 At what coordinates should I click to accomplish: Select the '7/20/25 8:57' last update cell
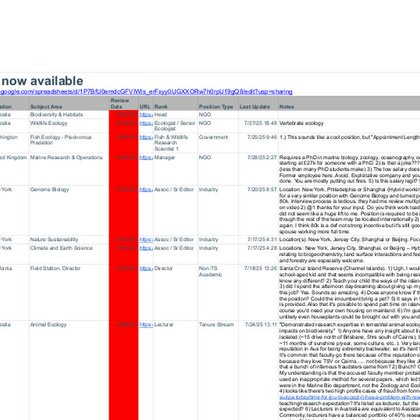click(258, 210)
